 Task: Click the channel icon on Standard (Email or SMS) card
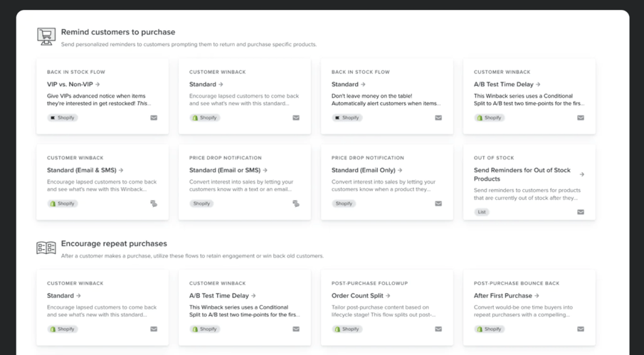[296, 203]
